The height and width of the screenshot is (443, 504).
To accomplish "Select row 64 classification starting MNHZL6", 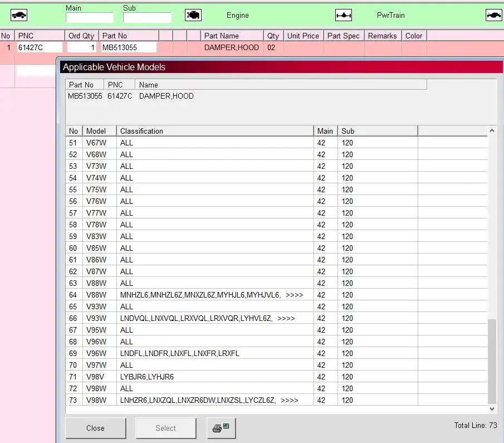I will 276,295.
